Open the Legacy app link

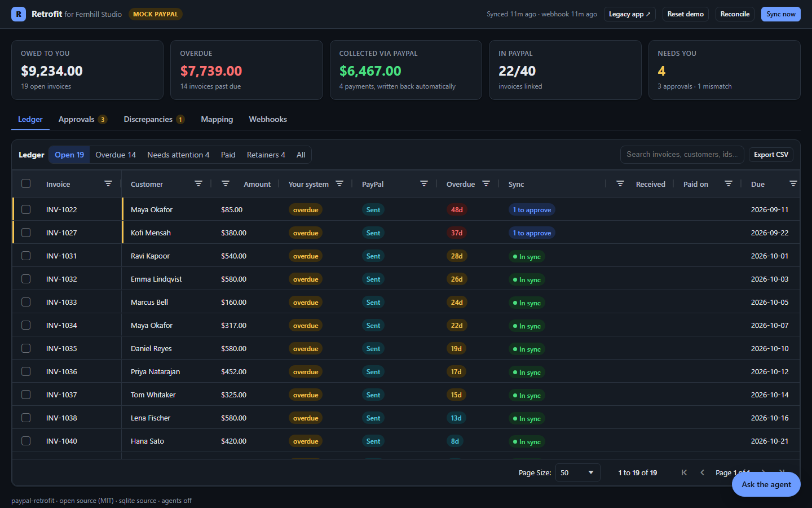630,14
